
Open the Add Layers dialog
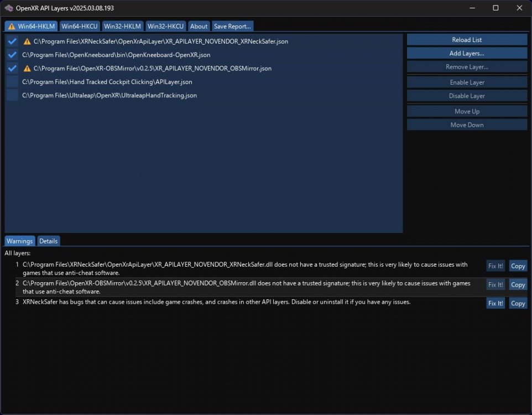pos(467,53)
